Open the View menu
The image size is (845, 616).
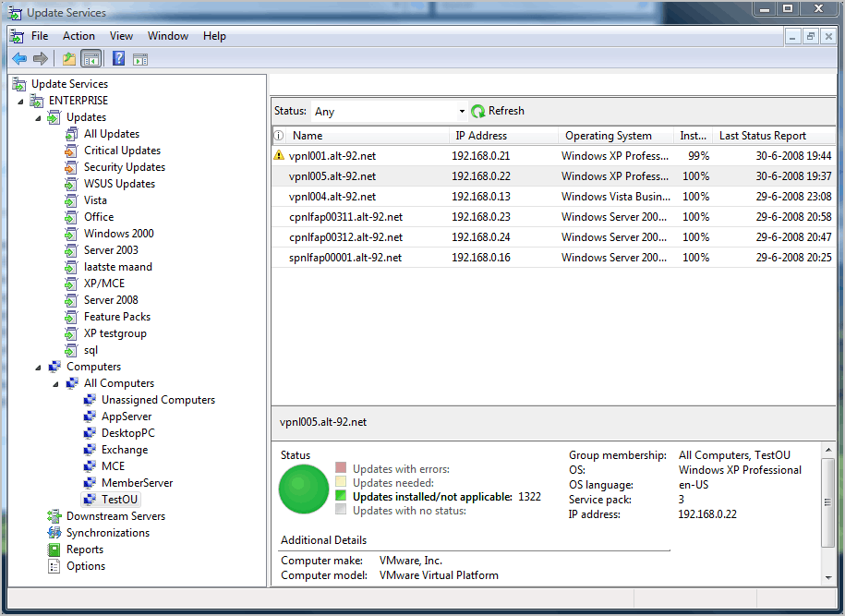(121, 36)
